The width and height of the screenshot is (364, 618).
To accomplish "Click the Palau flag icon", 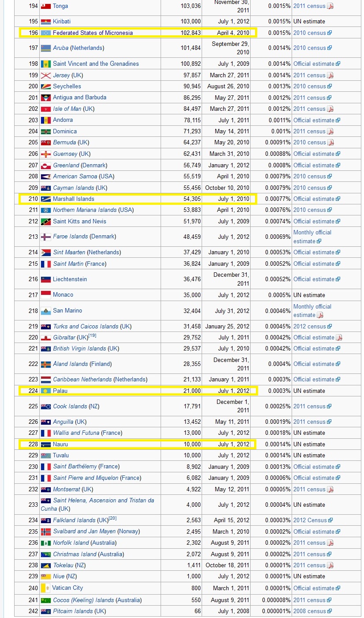I will pos(45,391).
